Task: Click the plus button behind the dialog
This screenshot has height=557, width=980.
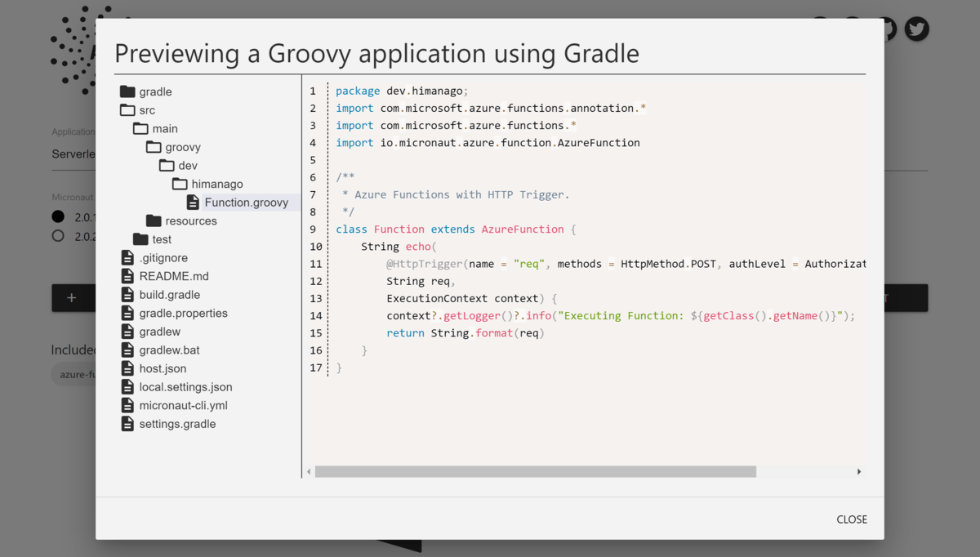Action: (72, 298)
